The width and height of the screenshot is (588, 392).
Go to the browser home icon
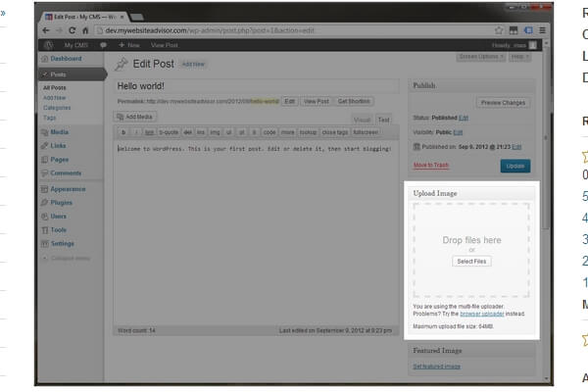click(x=85, y=30)
